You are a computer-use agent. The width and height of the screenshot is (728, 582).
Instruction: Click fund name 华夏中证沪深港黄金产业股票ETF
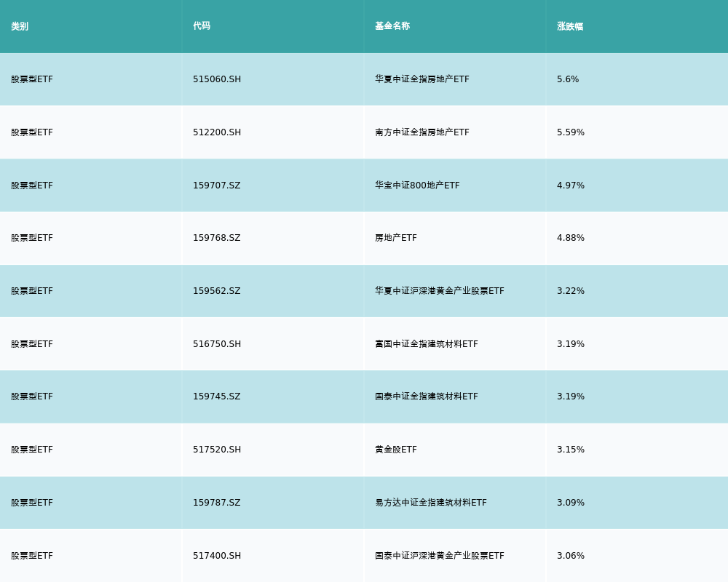(440, 291)
